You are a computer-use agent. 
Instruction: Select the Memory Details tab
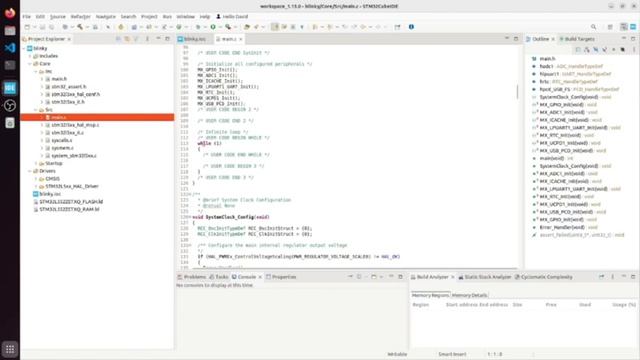pyautogui.click(x=469, y=295)
